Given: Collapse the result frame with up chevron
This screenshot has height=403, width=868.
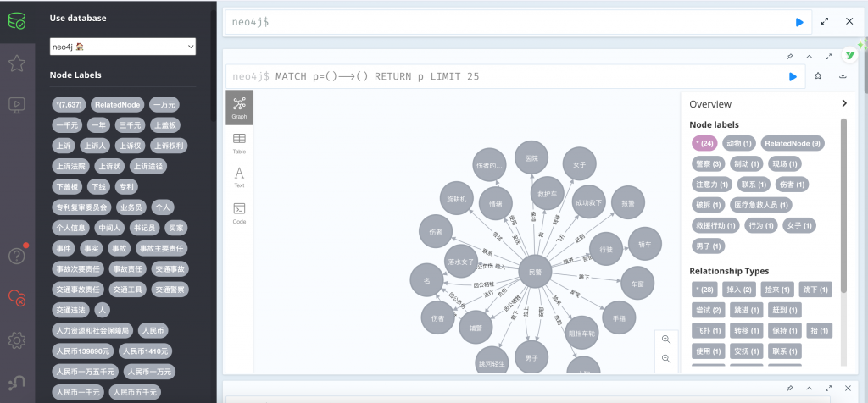Looking at the screenshot, I should pyautogui.click(x=809, y=56).
